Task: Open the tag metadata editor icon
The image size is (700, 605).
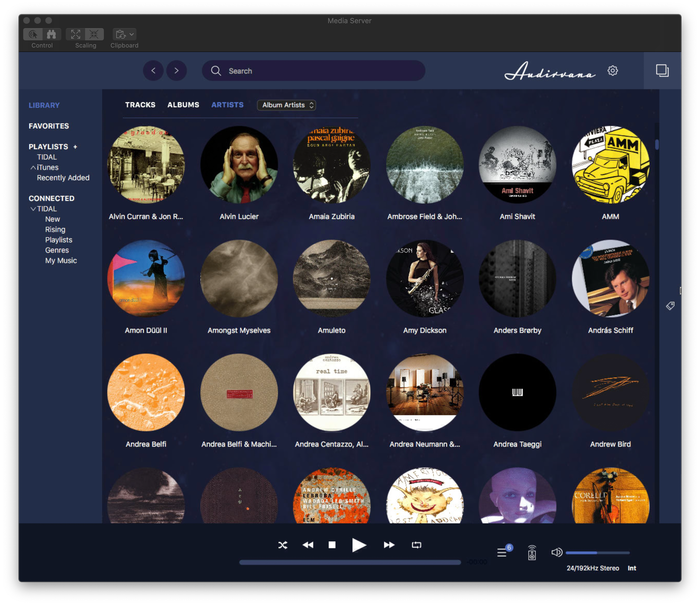Action: [670, 306]
